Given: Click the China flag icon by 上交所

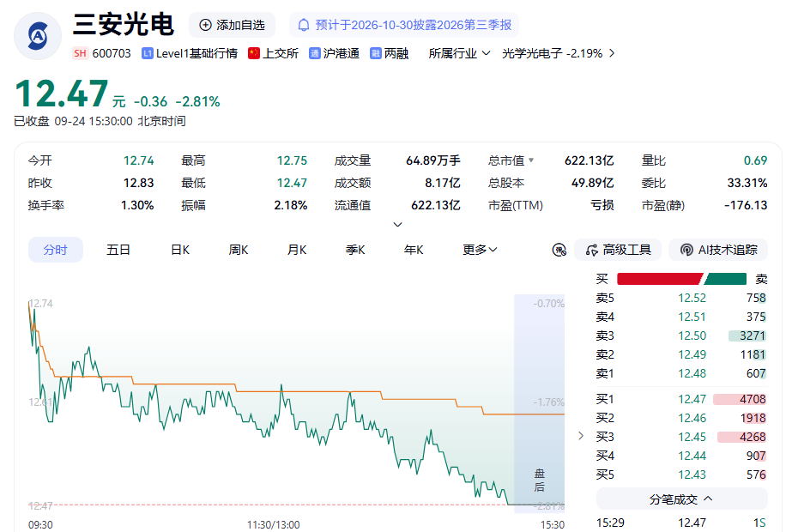Looking at the screenshot, I should click(x=254, y=53).
